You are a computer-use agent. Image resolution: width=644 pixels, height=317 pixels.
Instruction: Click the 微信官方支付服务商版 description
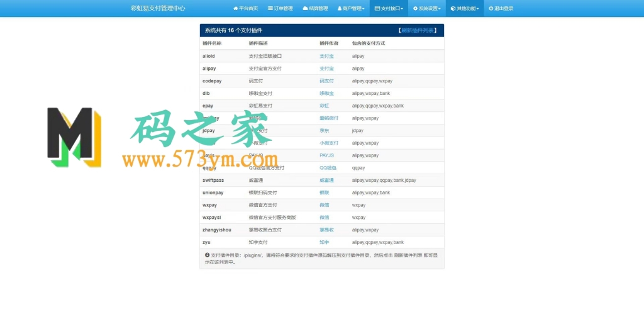(272, 217)
